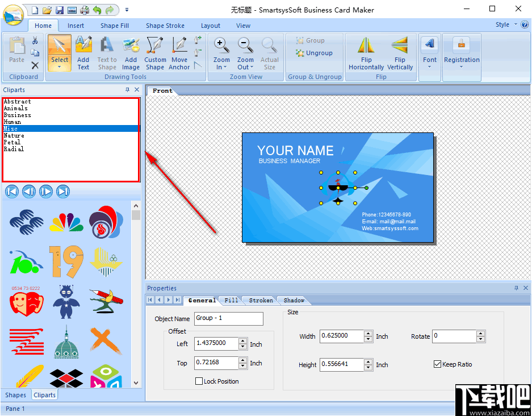Open the Fill tab in Properties panel
The width and height of the screenshot is (532, 416).
click(230, 300)
